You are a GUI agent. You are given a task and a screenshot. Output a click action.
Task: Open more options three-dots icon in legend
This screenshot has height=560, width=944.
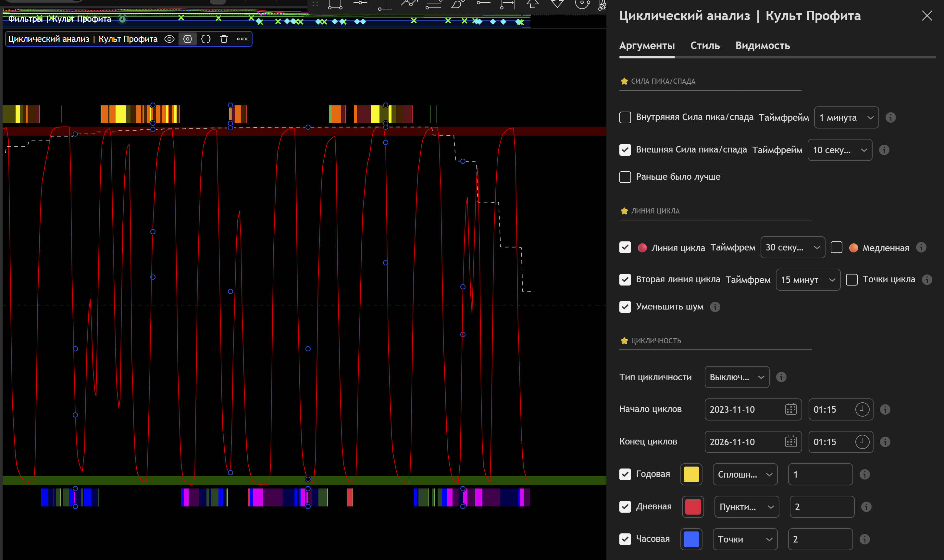click(242, 39)
